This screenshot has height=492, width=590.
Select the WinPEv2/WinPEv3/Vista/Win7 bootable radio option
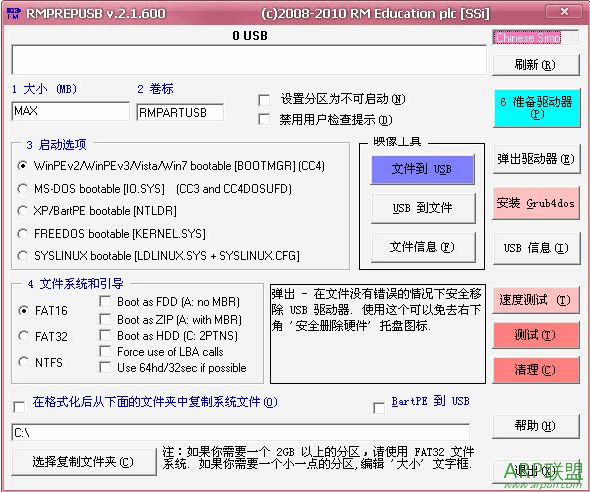(23, 166)
